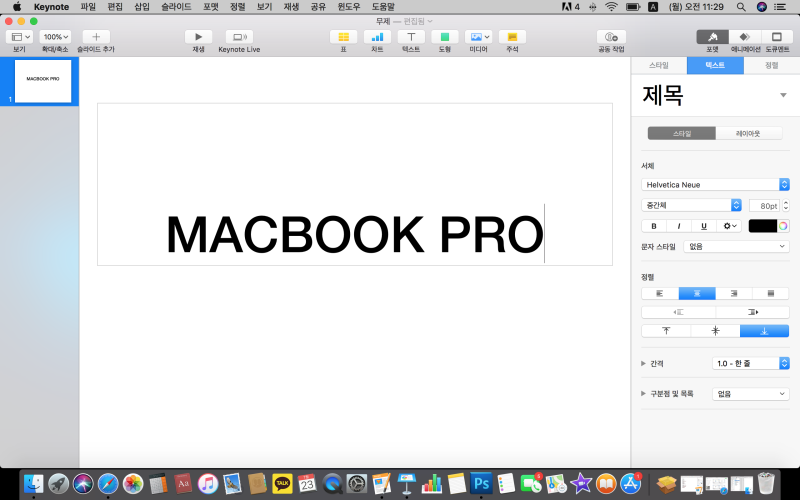Justify the text
800x500 pixels.
[771, 293]
